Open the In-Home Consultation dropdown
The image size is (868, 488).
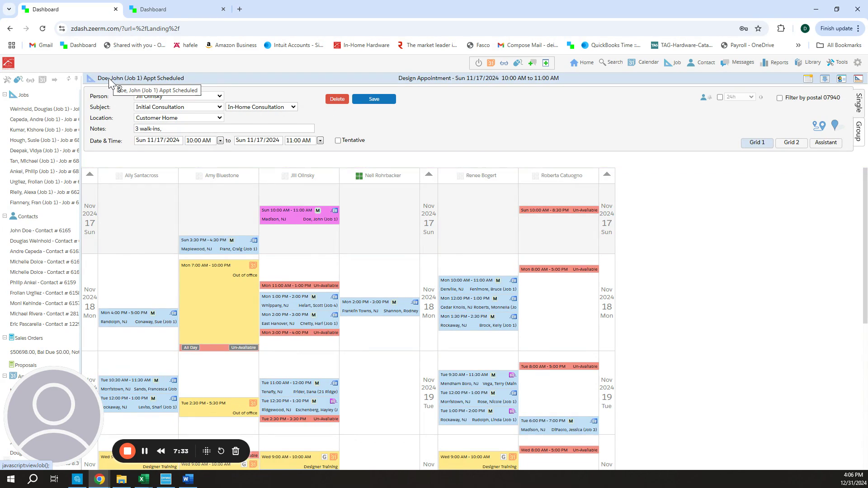[261, 107]
